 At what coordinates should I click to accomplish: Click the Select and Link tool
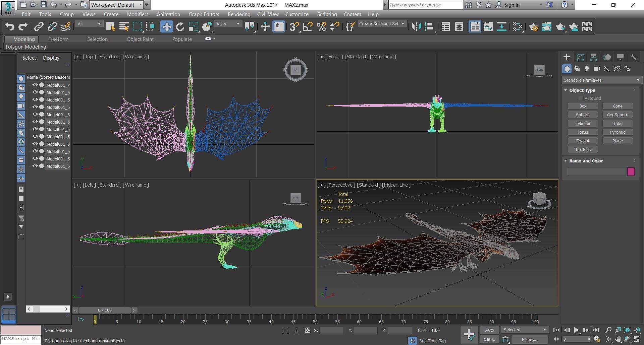click(x=39, y=27)
